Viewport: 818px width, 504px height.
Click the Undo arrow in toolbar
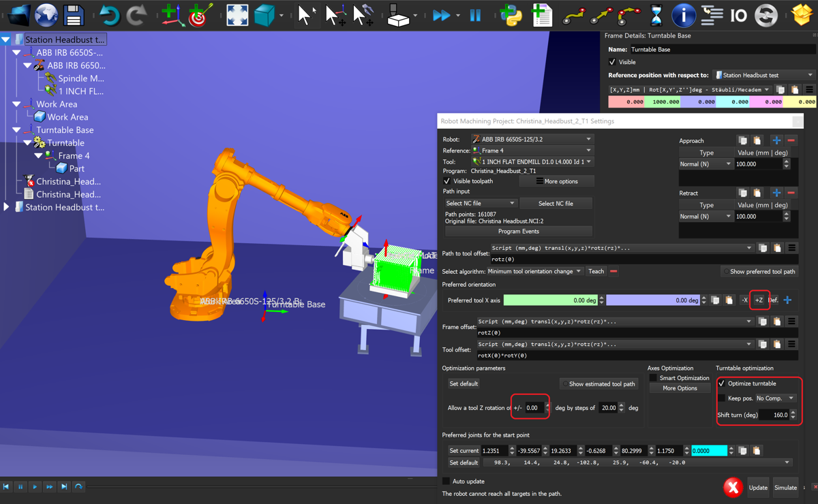tap(108, 15)
